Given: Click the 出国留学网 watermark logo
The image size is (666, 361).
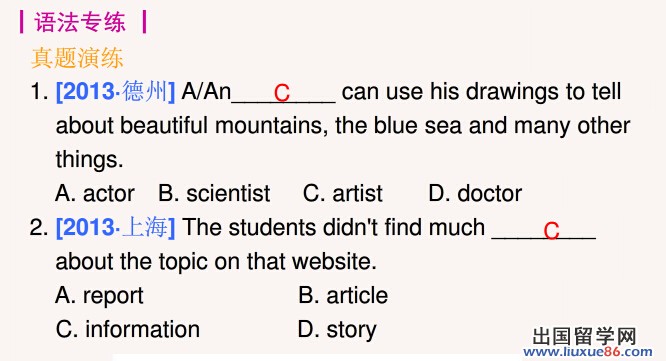Looking at the screenshot, I should 584,336.
